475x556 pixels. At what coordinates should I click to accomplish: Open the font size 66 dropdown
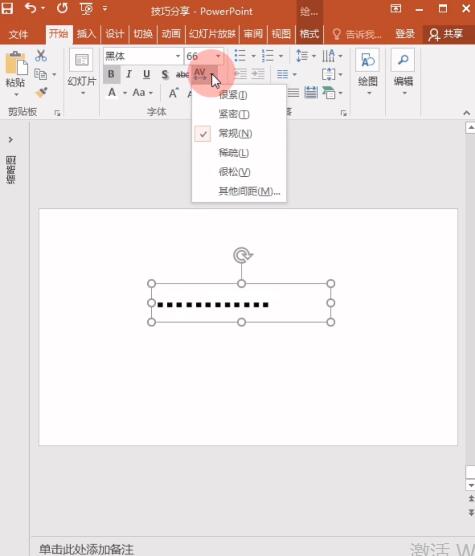point(218,56)
